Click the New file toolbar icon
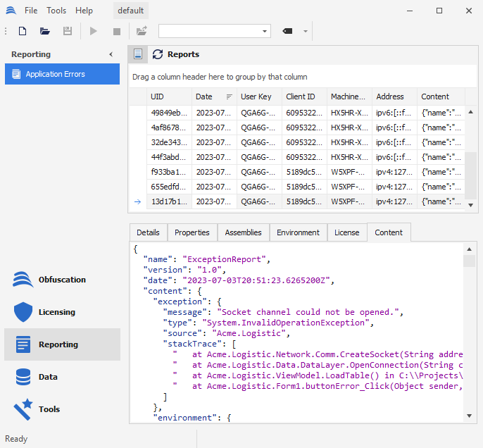Screen dimensions: 483x448 (23, 31)
